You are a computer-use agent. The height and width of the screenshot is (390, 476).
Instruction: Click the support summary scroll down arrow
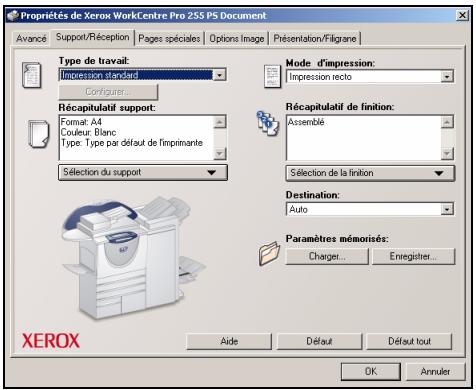pyautogui.click(x=219, y=154)
